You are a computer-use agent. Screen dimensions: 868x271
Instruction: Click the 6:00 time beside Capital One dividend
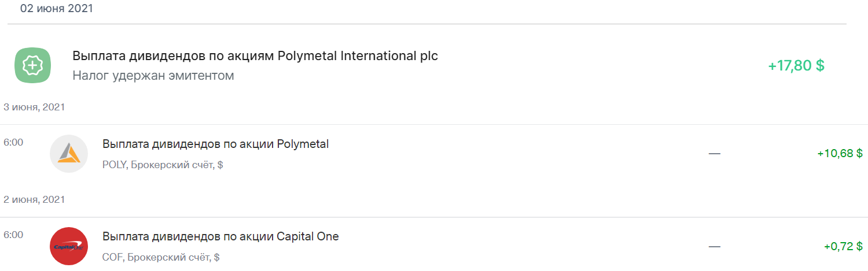pyautogui.click(x=13, y=235)
